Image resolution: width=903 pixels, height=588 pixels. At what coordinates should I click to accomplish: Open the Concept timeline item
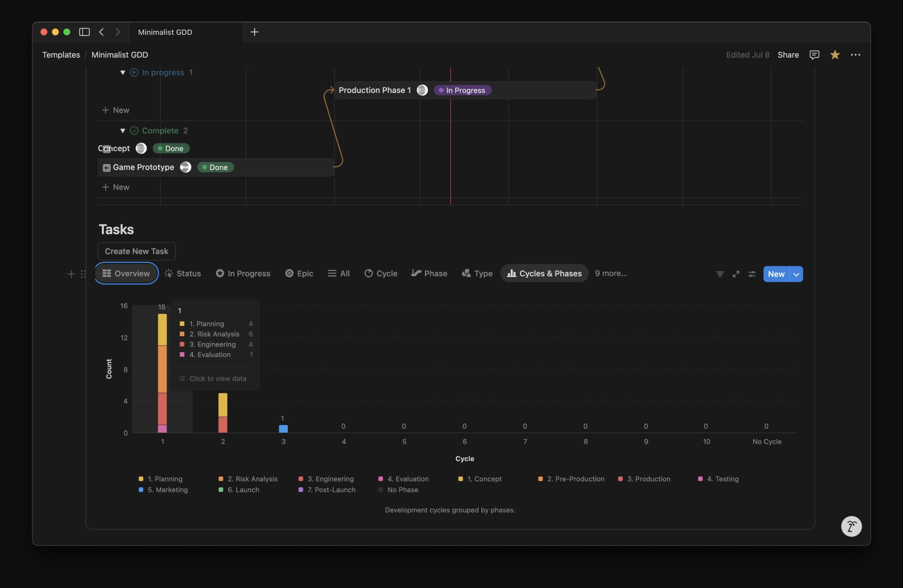pos(114,148)
